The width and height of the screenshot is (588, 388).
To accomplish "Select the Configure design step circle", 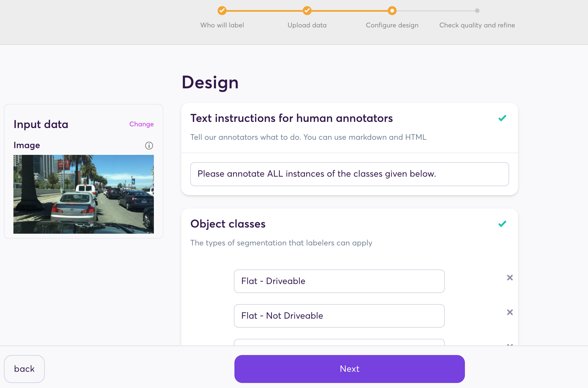I will (392, 11).
